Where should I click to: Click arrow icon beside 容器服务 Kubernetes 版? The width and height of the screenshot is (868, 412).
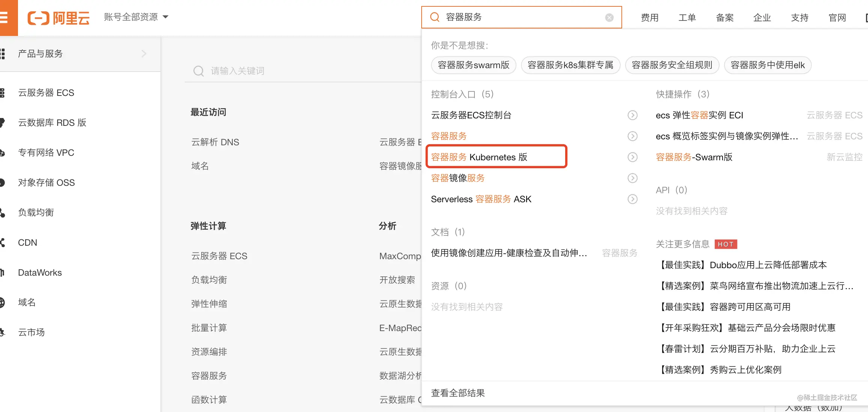[633, 157]
